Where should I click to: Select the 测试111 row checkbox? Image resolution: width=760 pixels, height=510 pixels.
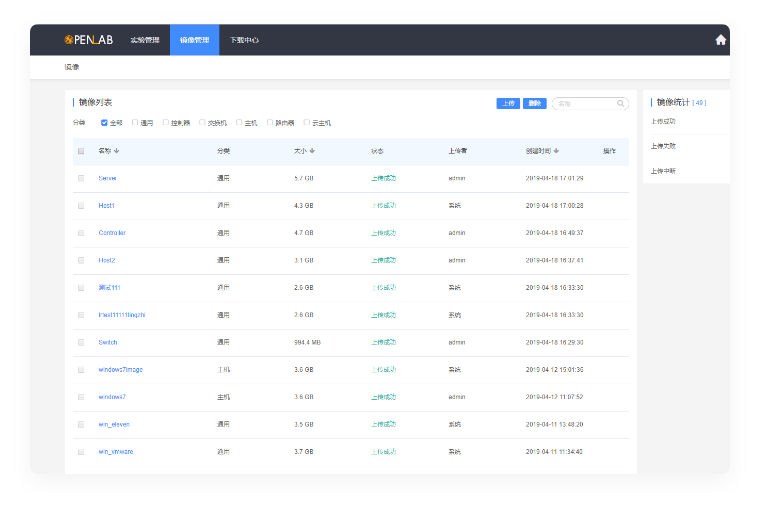tap(81, 287)
